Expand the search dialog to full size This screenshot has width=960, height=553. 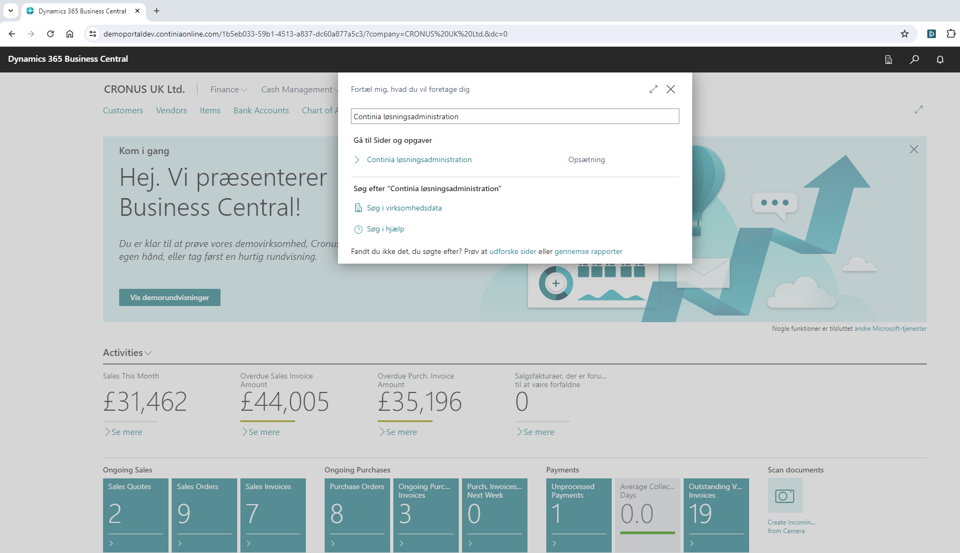pos(653,89)
